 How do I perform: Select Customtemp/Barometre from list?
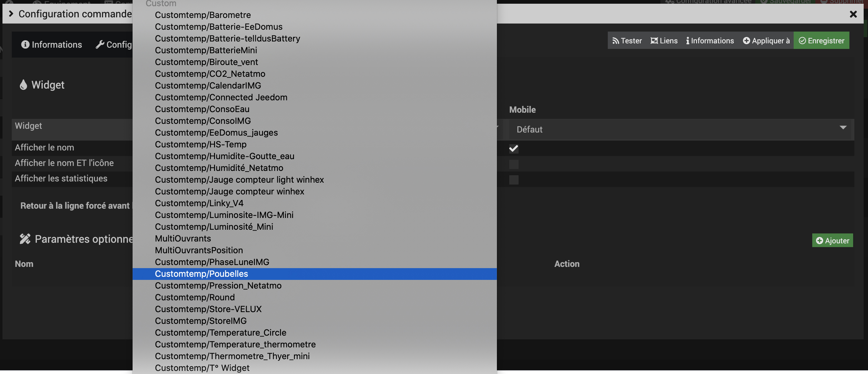203,15
